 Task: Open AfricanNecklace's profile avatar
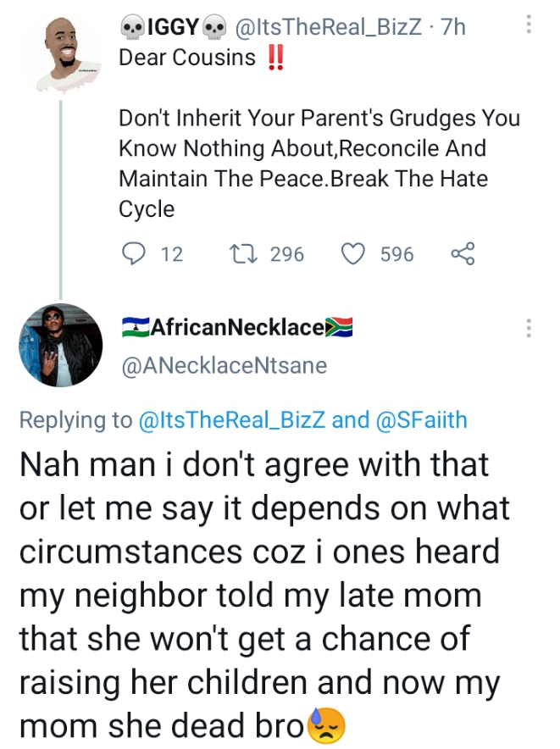click(59, 345)
